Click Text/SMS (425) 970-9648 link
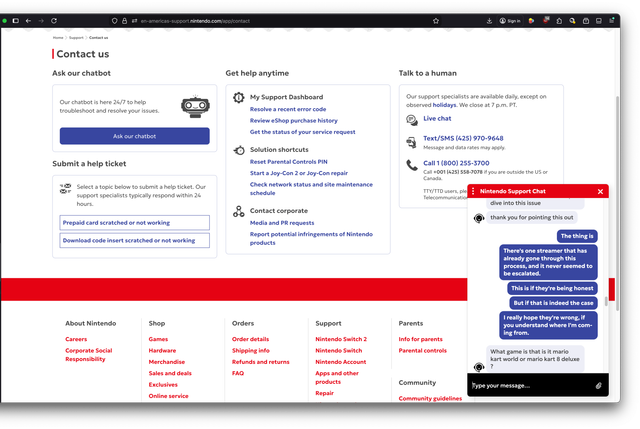The image size is (640, 429). pos(463,138)
